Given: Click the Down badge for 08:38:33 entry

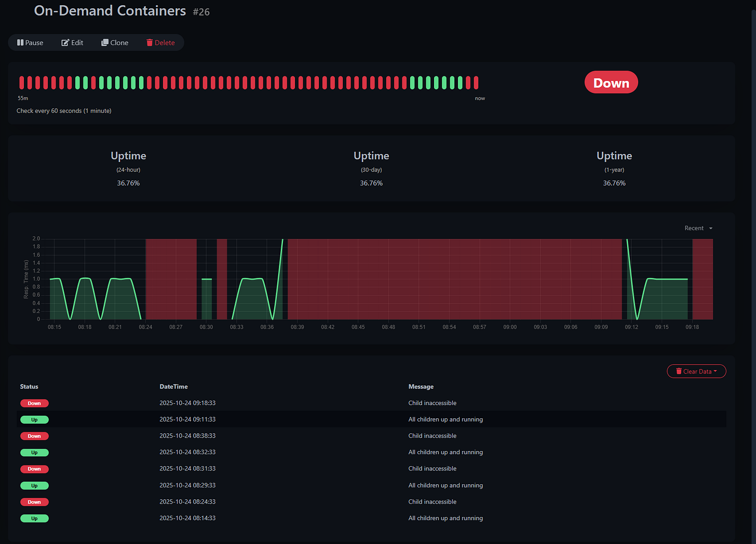Looking at the screenshot, I should pos(34,436).
